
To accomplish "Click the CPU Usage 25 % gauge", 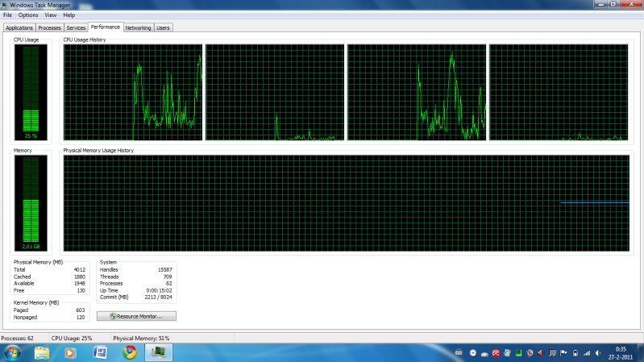I will (x=31, y=93).
